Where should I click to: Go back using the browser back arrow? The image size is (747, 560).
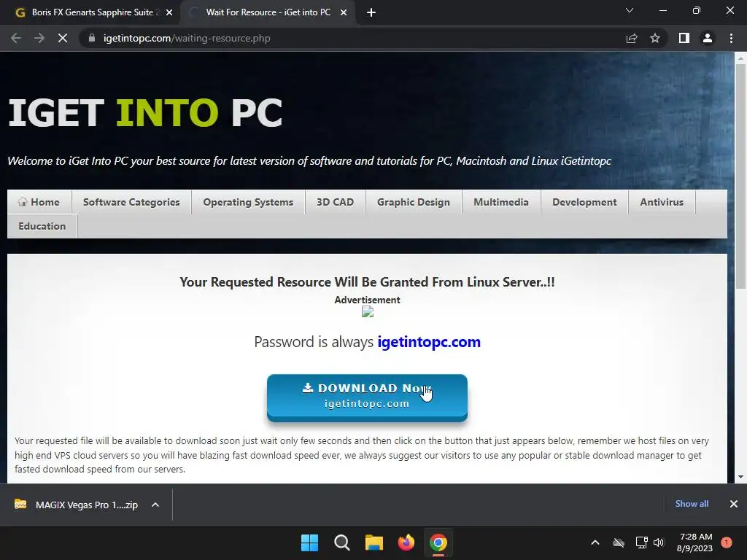click(x=16, y=38)
